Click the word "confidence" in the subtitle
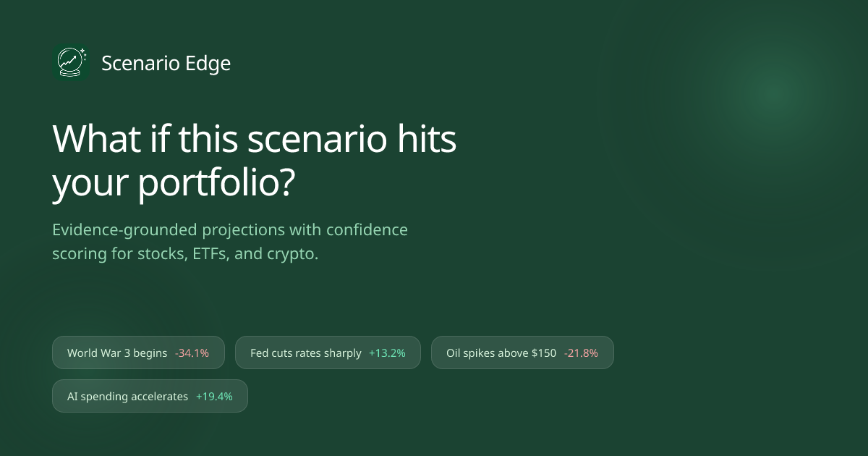This screenshot has height=456, width=868. [367, 230]
